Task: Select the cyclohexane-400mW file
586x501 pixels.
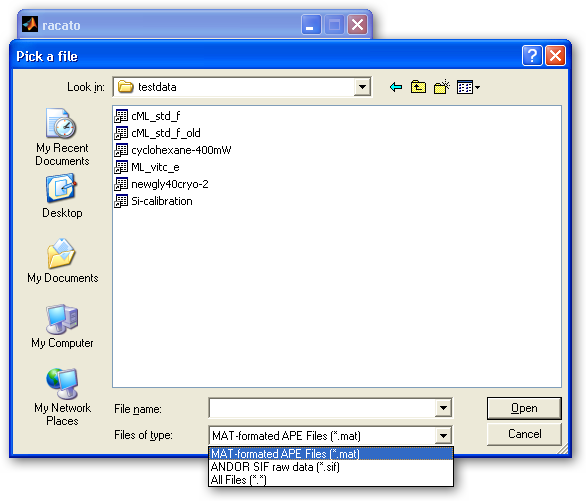Action: tap(173, 150)
